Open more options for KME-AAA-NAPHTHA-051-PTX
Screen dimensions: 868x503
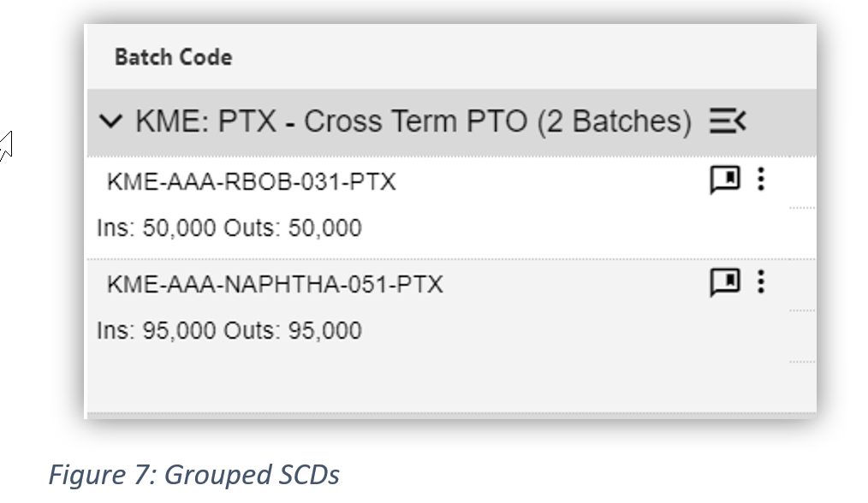coord(761,282)
